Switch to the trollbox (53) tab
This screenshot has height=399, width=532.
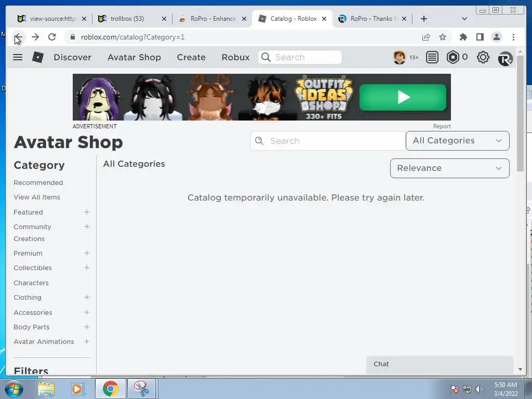(128, 19)
